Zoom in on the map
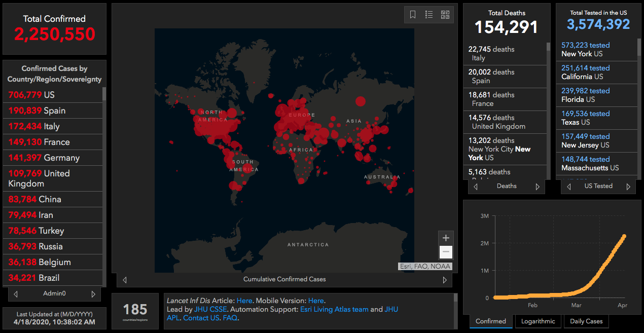The height and width of the screenshot is (333, 644). 446,238
